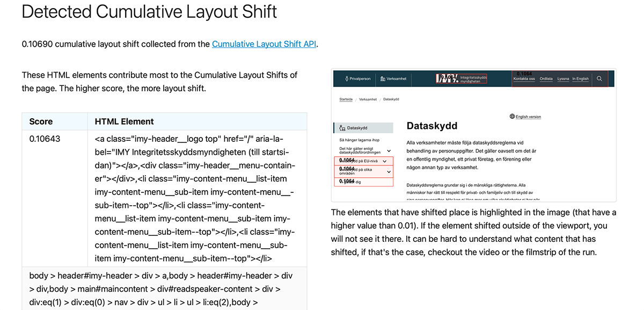Open the Cumulative Layout Shift API link
The image size is (644, 310).
coord(264,44)
